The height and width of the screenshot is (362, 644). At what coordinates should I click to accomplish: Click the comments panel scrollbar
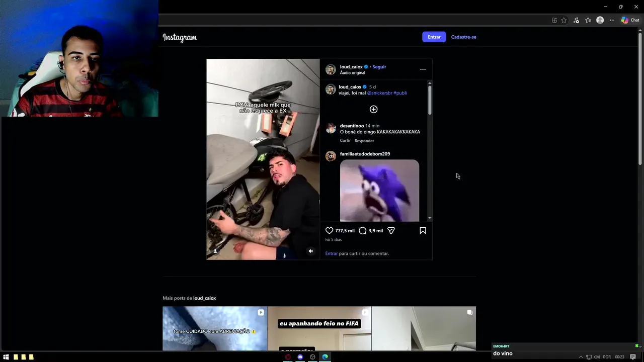coord(430,100)
